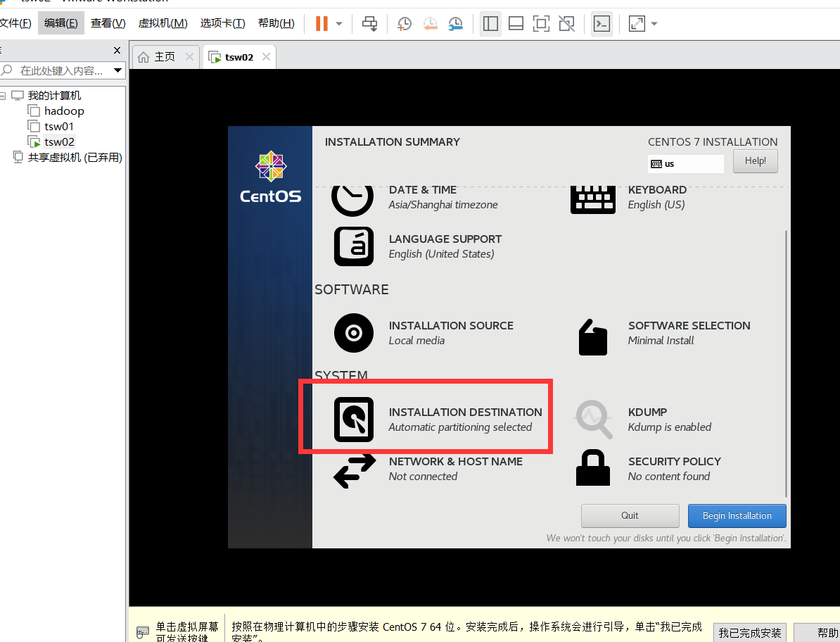Open LANGUAGE SUPPORT icon
This screenshot has height=642, width=840.
(x=354, y=246)
